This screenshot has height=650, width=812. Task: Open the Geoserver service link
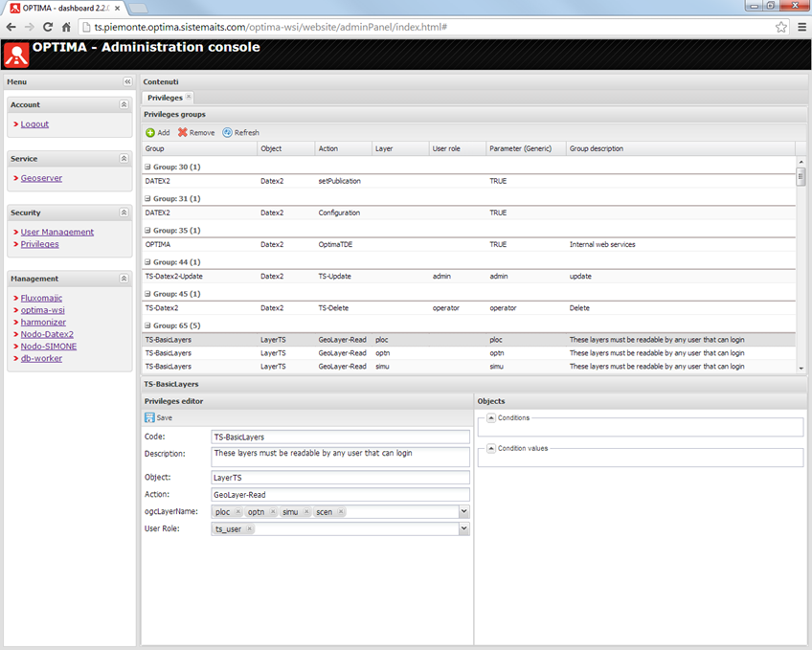click(x=41, y=178)
